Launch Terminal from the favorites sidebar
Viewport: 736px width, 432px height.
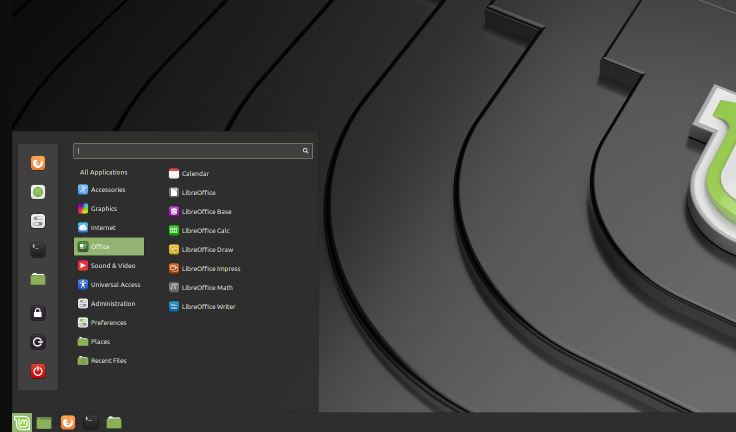(x=38, y=250)
